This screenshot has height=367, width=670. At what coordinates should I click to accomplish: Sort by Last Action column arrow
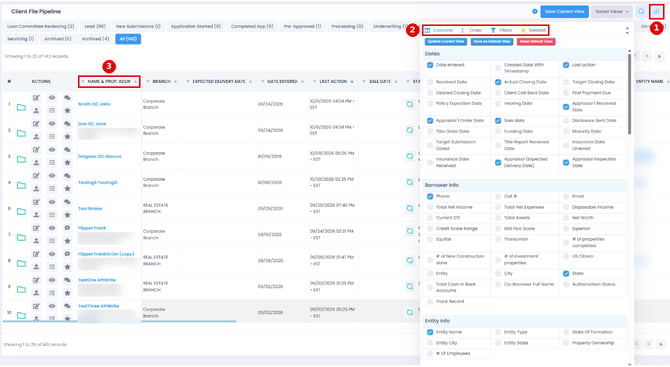pos(352,82)
